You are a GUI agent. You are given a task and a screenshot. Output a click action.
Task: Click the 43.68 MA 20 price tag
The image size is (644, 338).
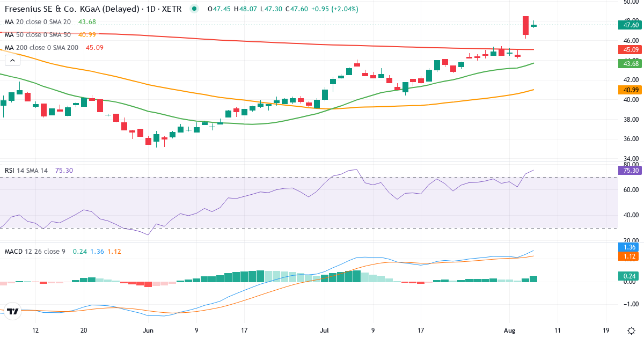click(x=630, y=64)
